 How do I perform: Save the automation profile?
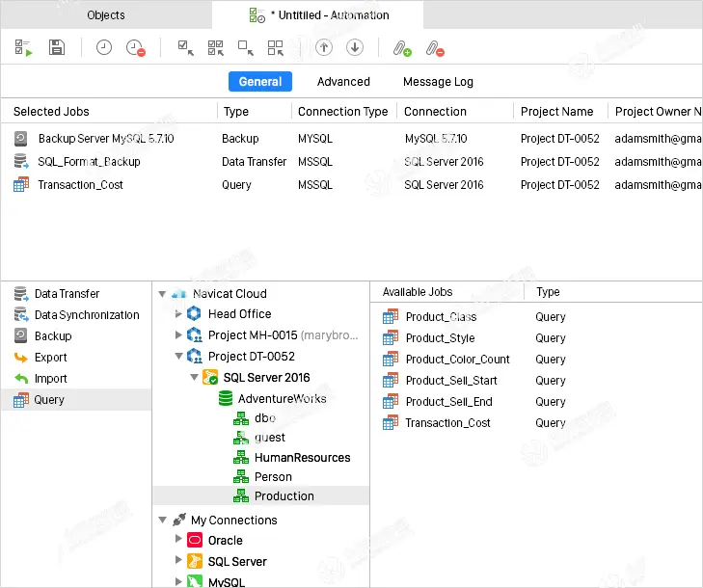pos(57,47)
